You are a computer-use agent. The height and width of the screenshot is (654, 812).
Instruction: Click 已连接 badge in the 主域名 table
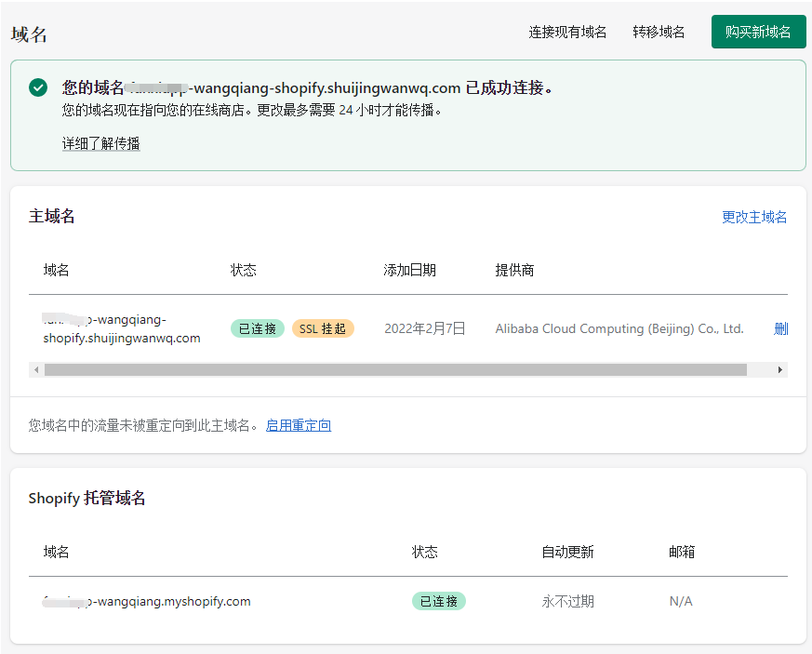pos(258,328)
